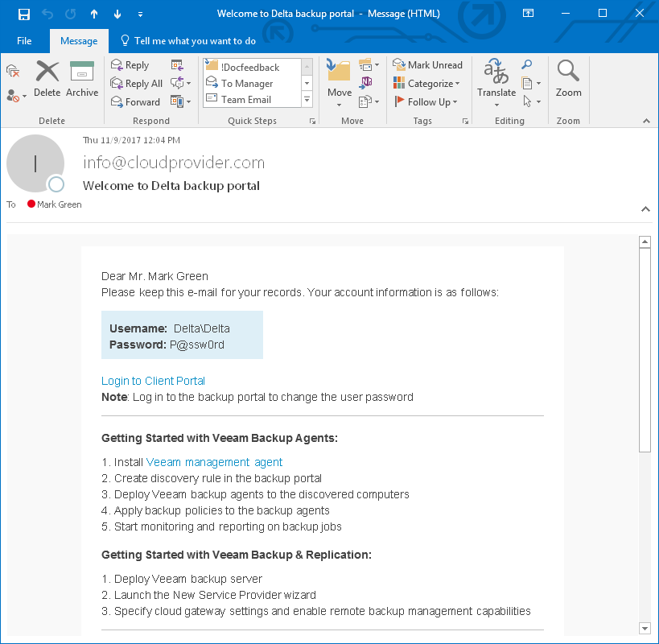Select To Manager quick step
659x644 pixels.
tap(252, 83)
